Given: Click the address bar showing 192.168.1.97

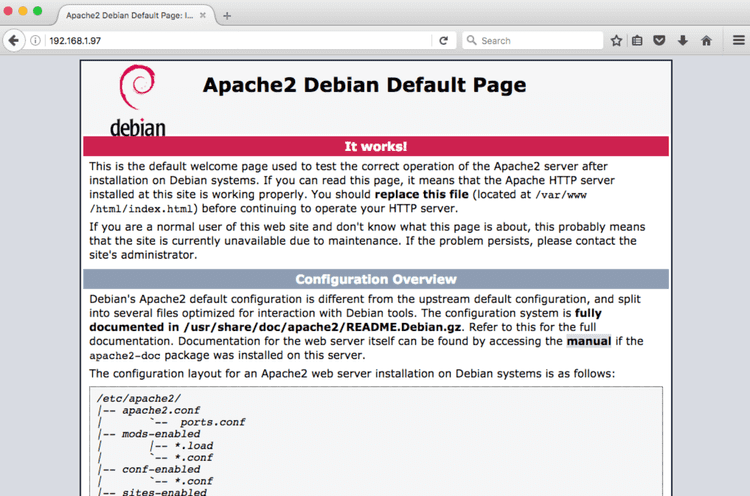Looking at the screenshot, I should pos(239,41).
